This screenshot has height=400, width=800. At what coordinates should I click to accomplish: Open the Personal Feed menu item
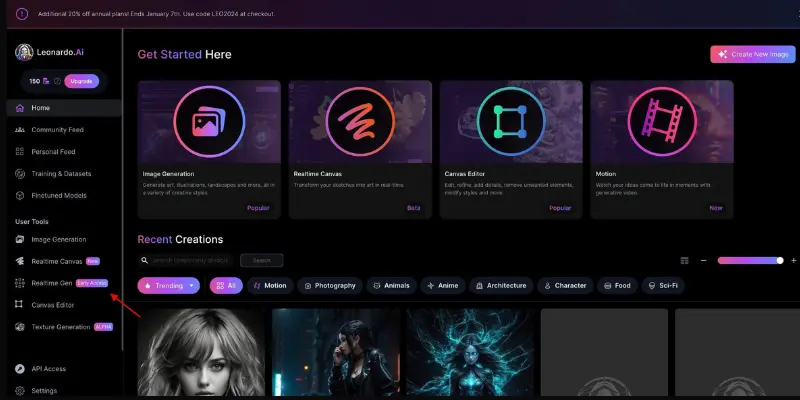(53, 152)
